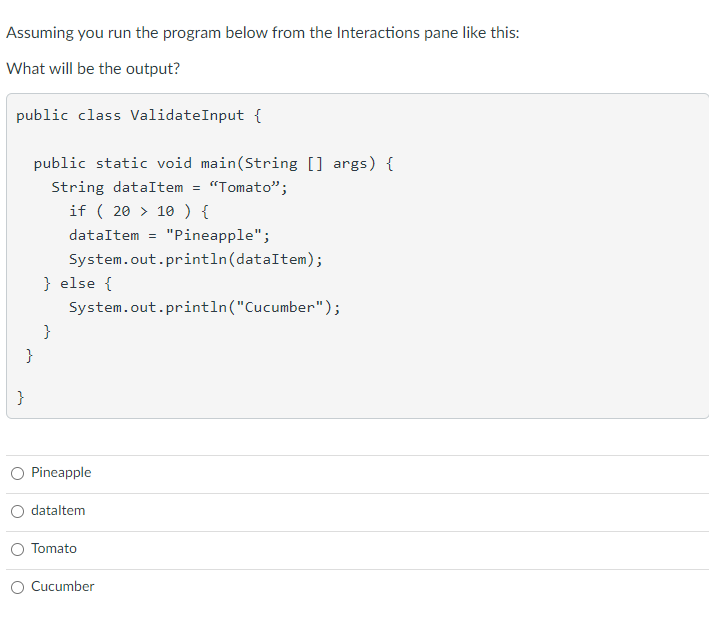Click the 'Assuming you run the program' sentence
The height and width of the screenshot is (620, 709).
click(x=263, y=33)
